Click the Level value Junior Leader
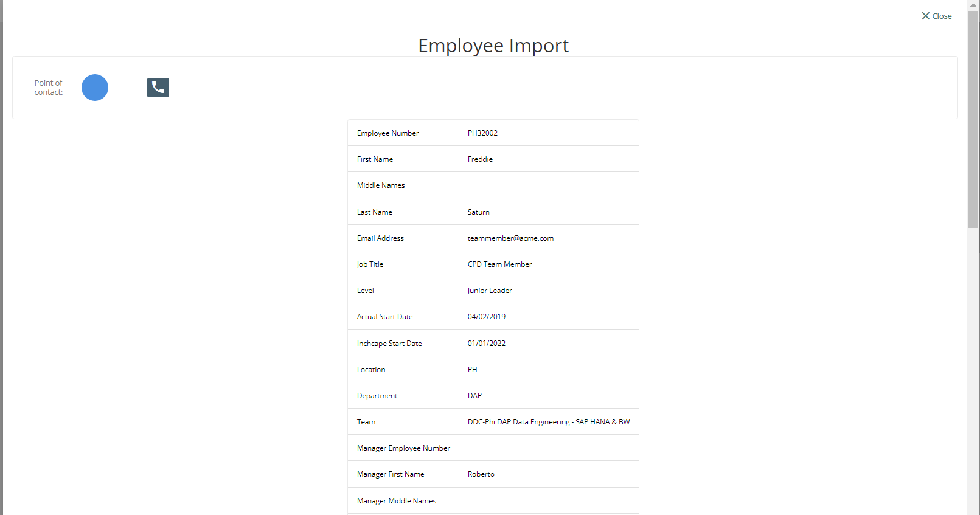The width and height of the screenshot is (980, 515). click(x=490, y=291)
